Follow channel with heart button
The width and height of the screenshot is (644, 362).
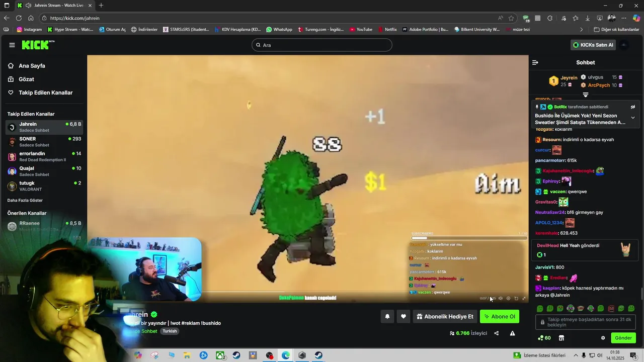[404, 316]
